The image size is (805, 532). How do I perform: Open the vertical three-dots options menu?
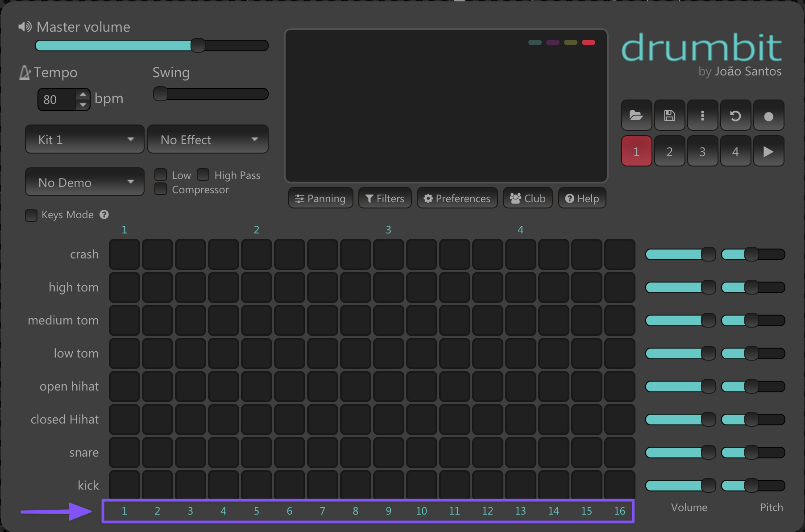tap(702, 116)
